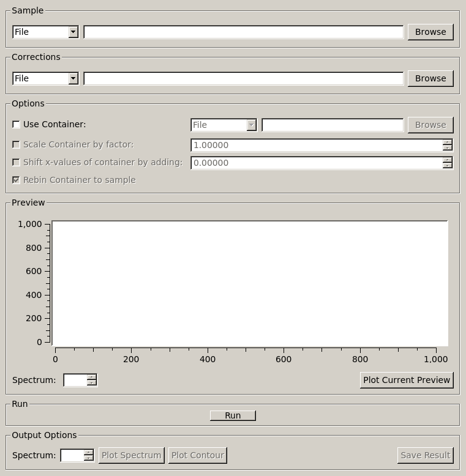Viewport: 466px width, 476px height.
Task: Click the Plot Contour button
Action: point(197,455)
